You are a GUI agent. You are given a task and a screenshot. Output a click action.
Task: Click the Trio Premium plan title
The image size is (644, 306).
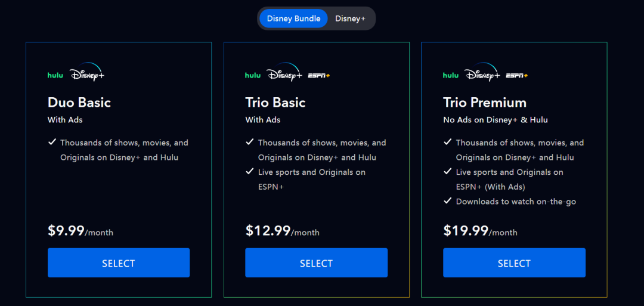(485, 103)
